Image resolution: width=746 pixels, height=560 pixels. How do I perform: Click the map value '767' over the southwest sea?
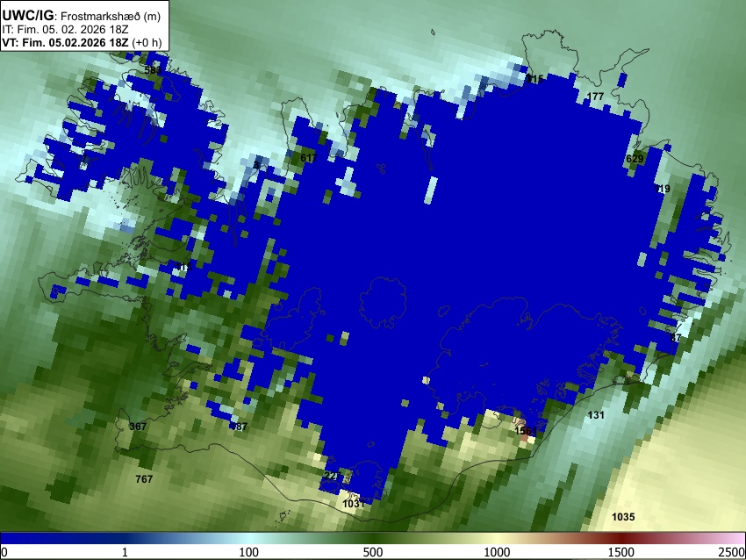point(144,479)
